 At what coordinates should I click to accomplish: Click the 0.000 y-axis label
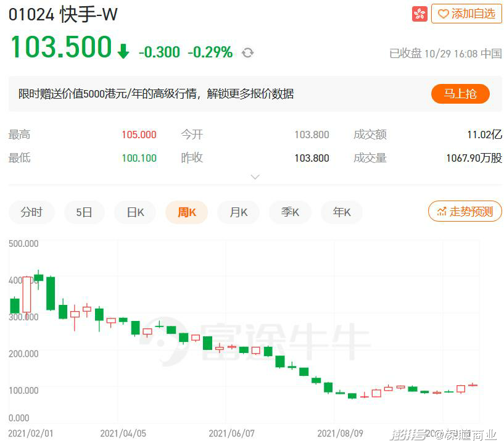pyautogui.click(x=19, y=418)
